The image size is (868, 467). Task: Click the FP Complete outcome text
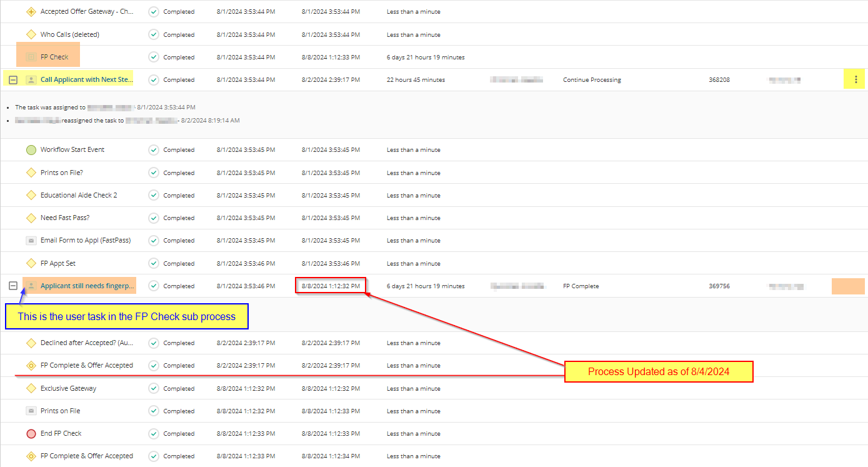click(581, 286)
